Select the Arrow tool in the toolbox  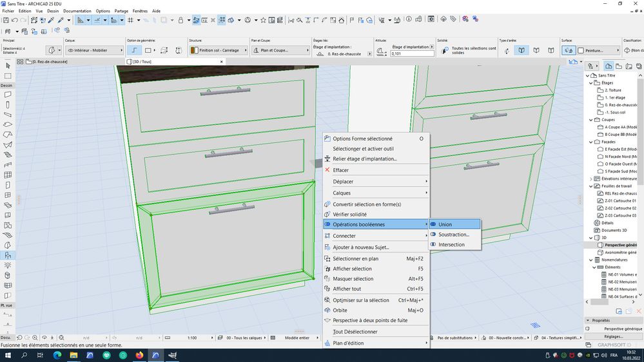(x=8, y=66)
